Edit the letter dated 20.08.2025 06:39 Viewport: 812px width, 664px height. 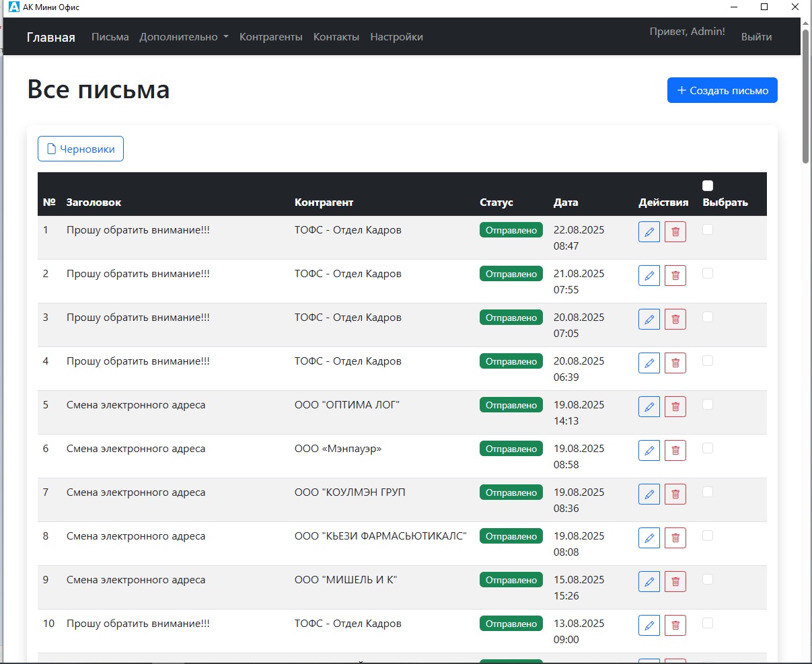[x=649, y=363]
